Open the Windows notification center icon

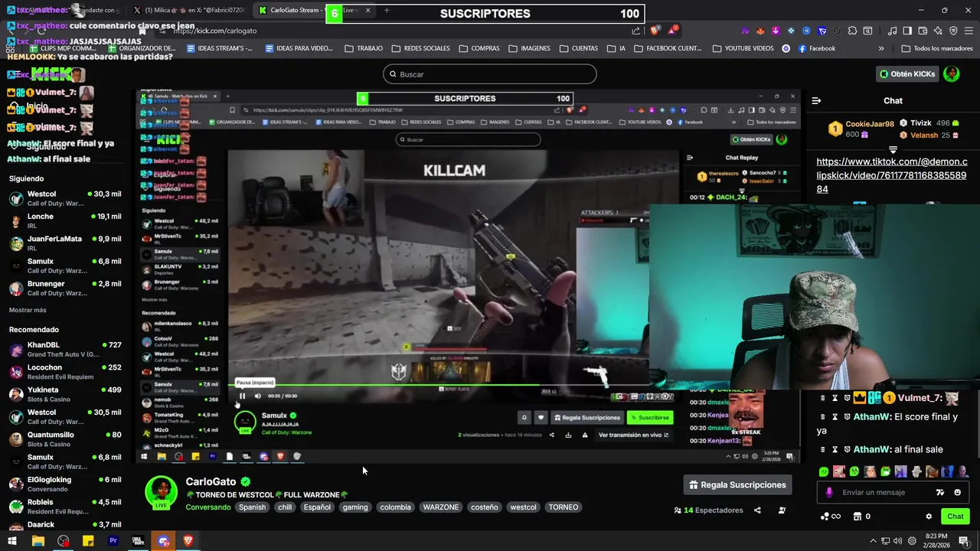[x=964, y=541]
